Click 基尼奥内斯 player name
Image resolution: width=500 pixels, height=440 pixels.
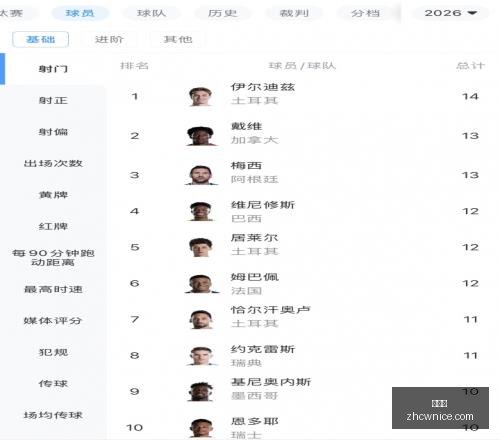tap(271, 382)
